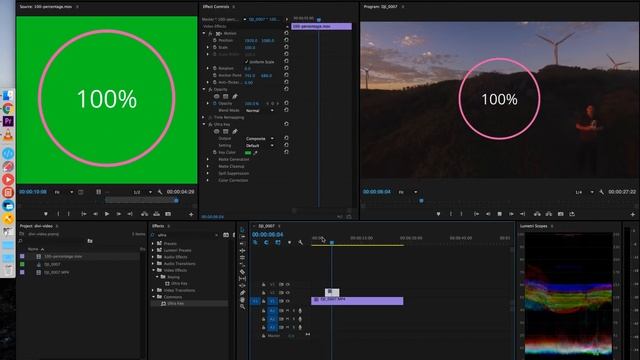The width and height of the screenshot is (640, 360).
Task: Reset the Ultra Key effect
Action: [286, 124]
